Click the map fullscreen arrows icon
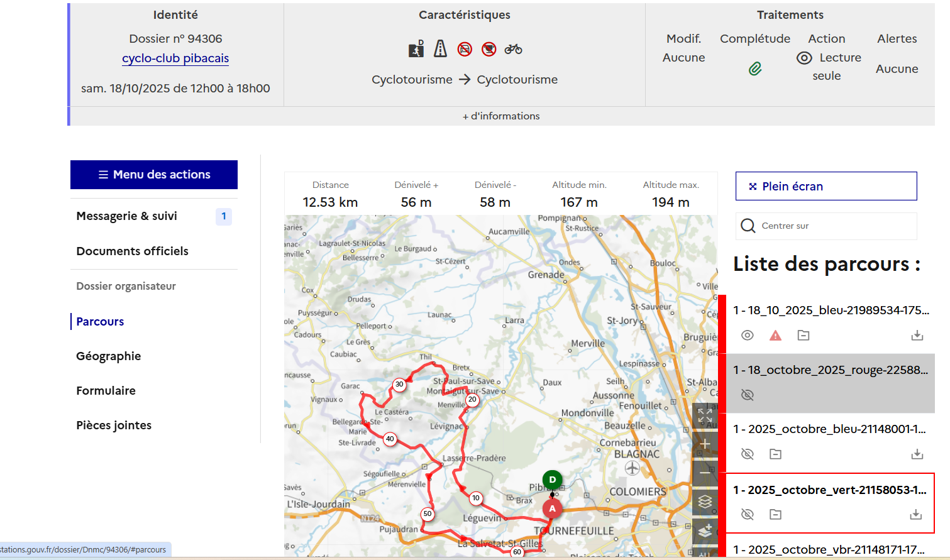 [x=705, y=415]
